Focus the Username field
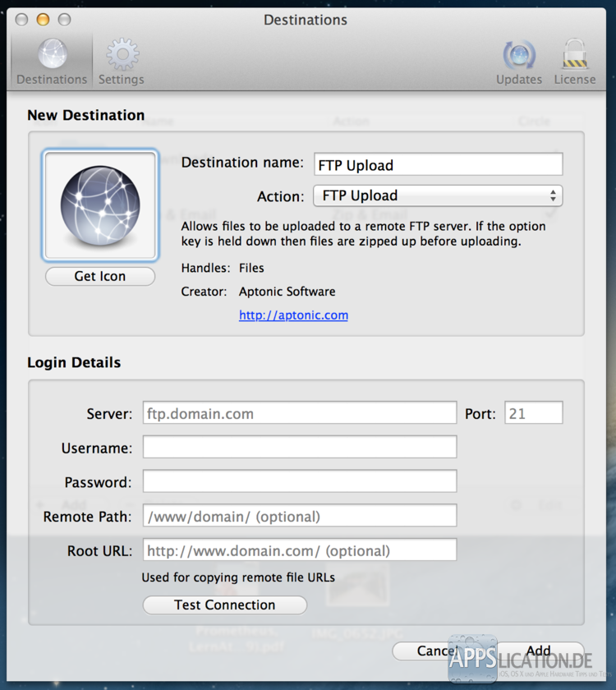This screenshot has width=616, height=690. 300,447
